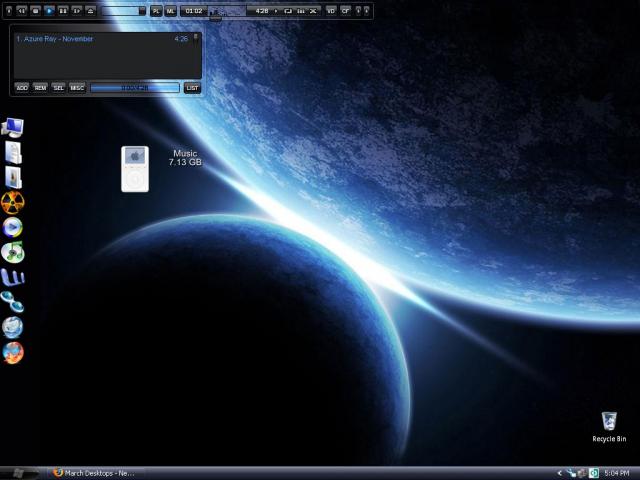Image resolution: width=640 pixels, height=480 pixels.
Task: Click the network tray icon
Action: 572,473
